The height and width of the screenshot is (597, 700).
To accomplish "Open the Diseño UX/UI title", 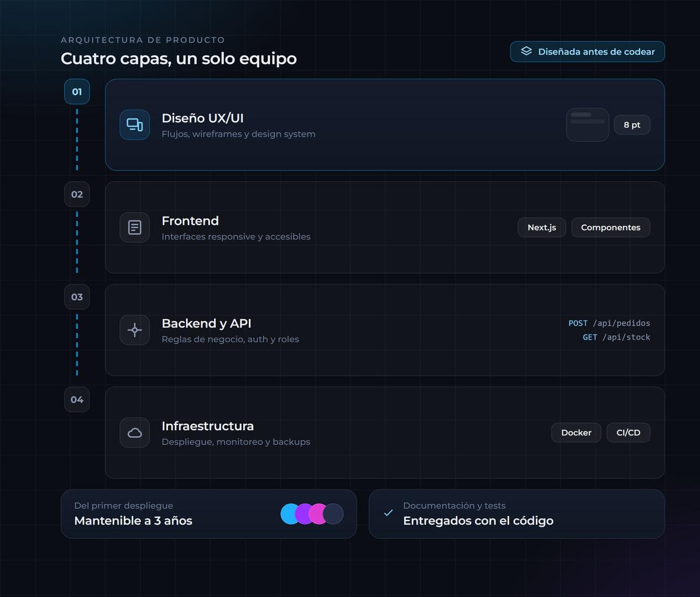I will 202,118.
